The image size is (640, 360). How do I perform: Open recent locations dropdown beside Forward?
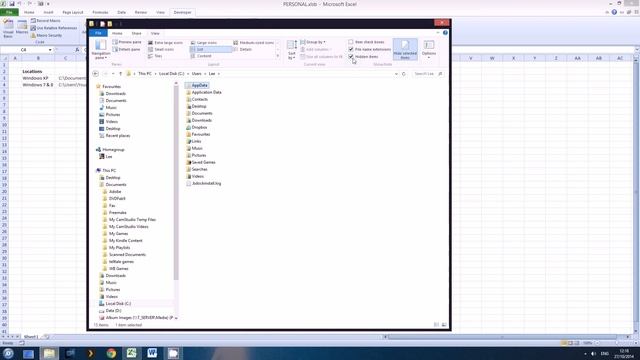pos(113,74)
